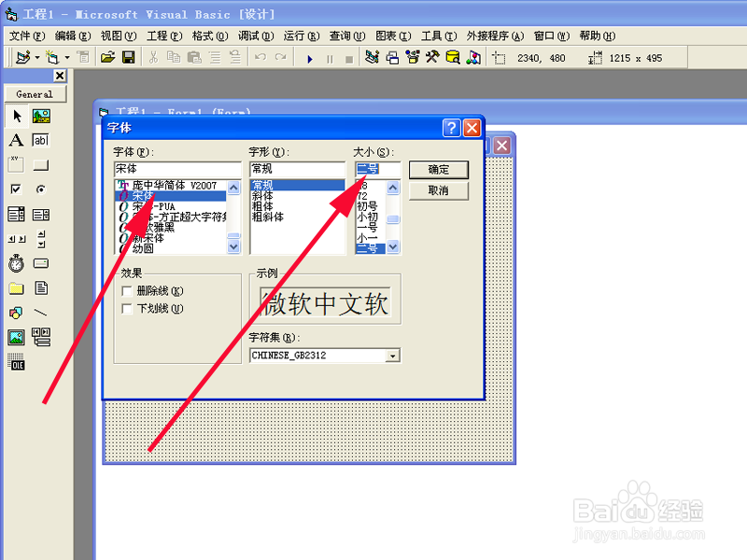
Task: Open Data View window icon
Action: (x=453, y=58)
